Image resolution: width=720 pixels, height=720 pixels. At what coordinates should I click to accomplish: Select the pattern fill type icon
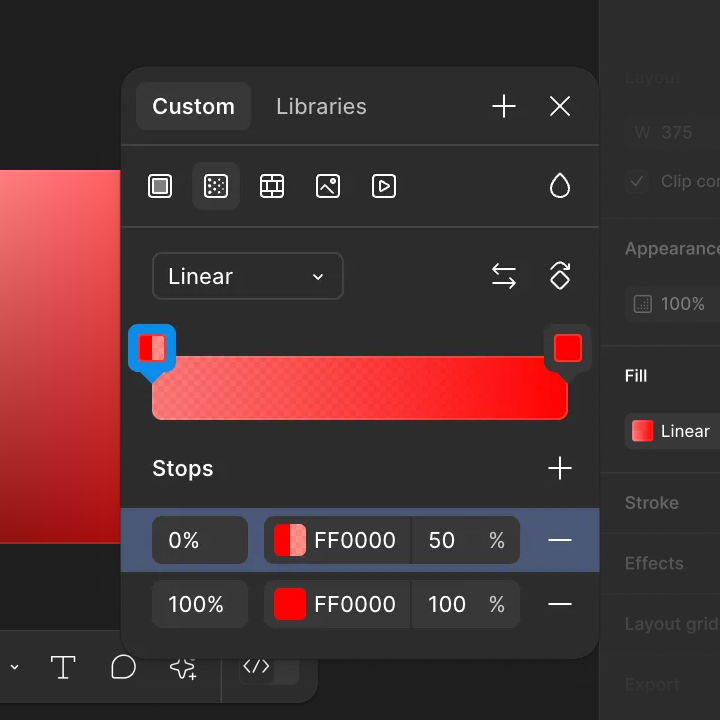click(x=272, y=186)
